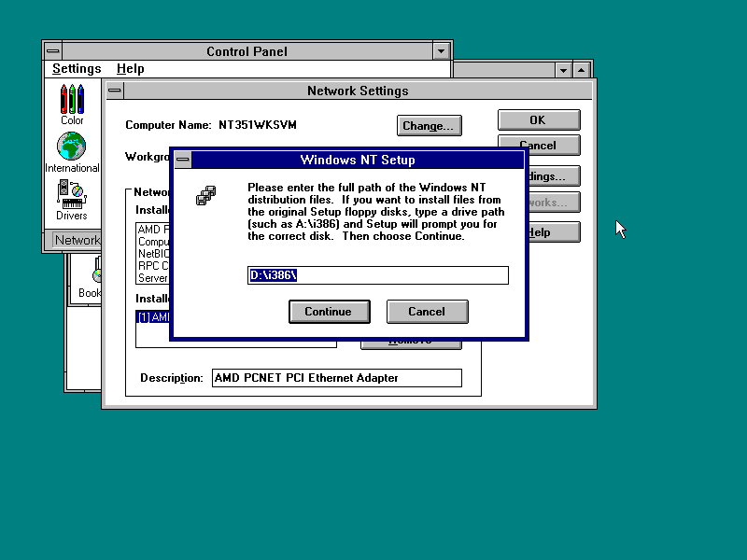Select the Drivers icon in Control Panel
The height and width of the screenshot is (560, 747).
point(72,200)
